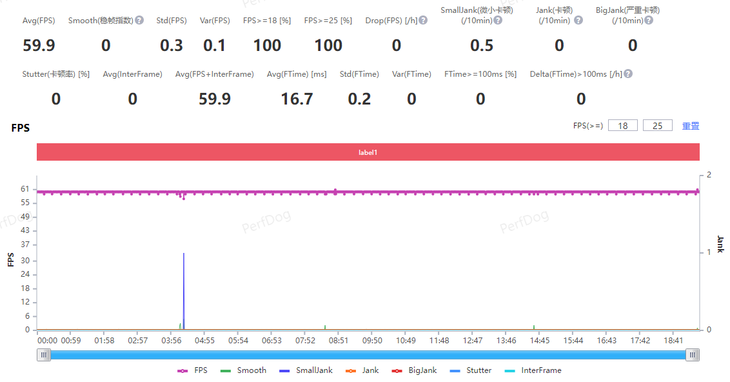Image resolution: width=730 pixels, height=382 pixels.
Task: Toggle Stutter series in chart legend
Action: pos(471,370)
